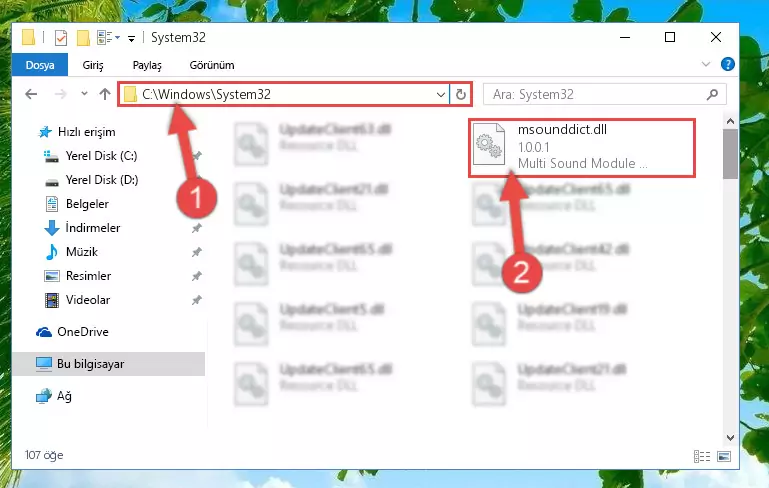Image resolution: width=769 pixels, height=488 pixels.
Task: Click the İndirmeler blue arrow icon
Action: pos(51,228)
